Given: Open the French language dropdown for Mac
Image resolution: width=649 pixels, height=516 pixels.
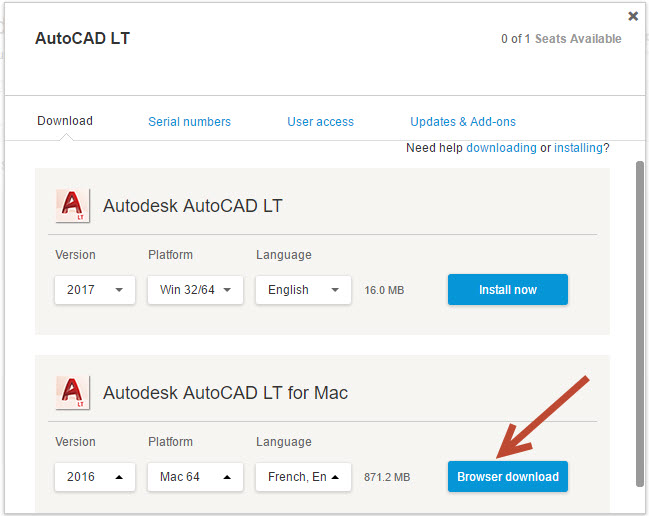Looking at the screenshot, I should (303, 477).
